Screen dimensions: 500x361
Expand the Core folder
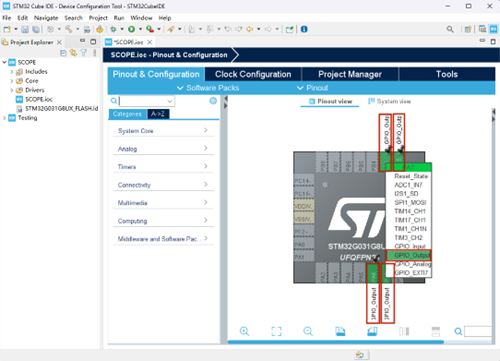[12, 81]
